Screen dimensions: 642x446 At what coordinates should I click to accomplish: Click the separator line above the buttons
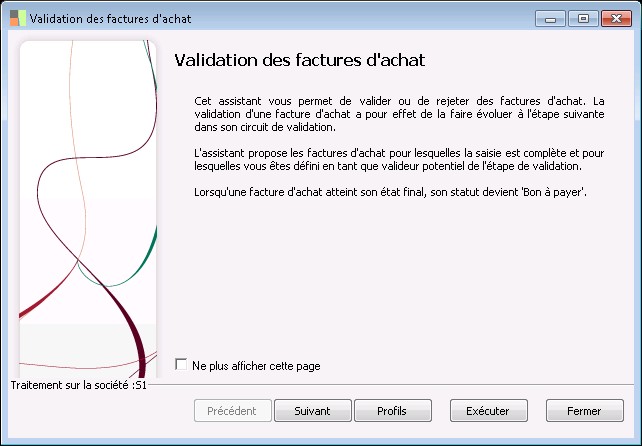tap(400, 384)
